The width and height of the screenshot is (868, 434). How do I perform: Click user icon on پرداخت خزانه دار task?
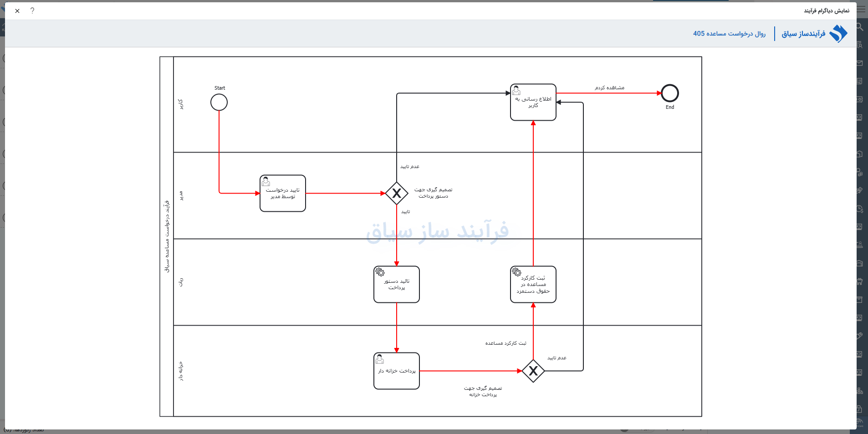click(380, 359)
